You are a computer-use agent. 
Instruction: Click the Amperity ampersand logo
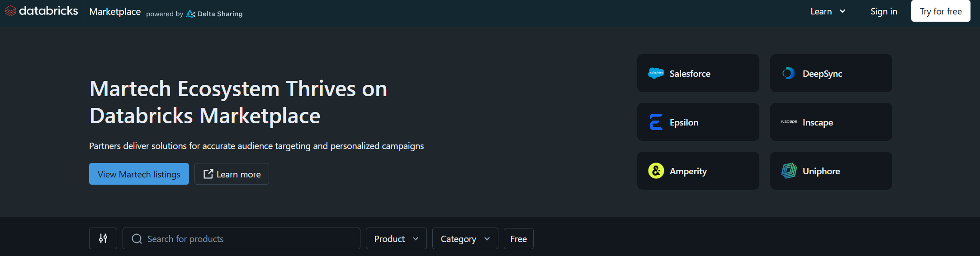[656, 171]
